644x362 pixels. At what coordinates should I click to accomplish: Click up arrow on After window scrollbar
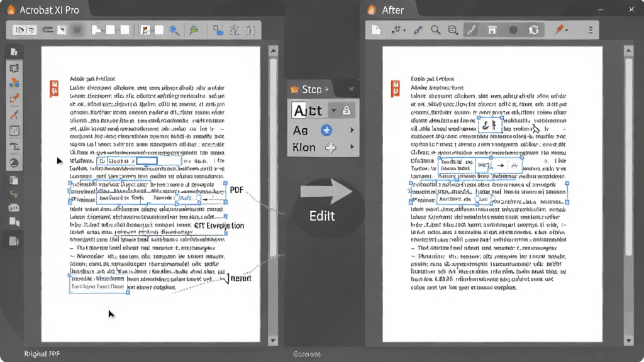coord(628,51)
